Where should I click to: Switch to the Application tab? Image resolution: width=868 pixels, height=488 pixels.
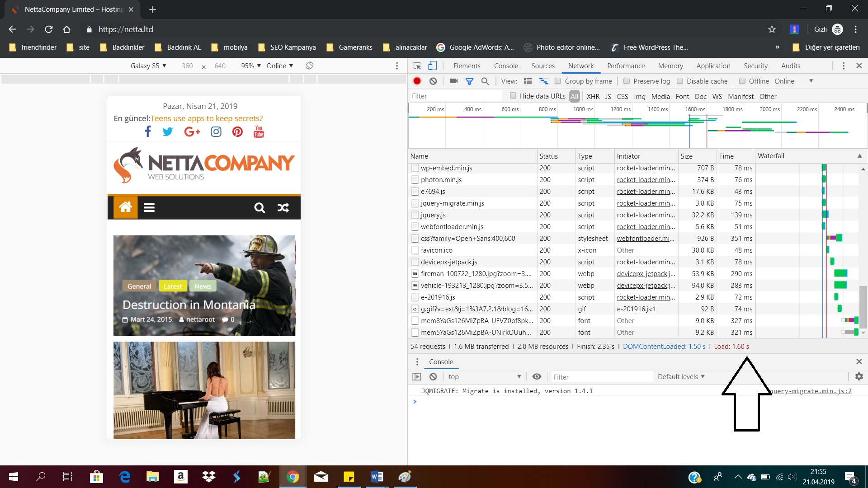tap(713, 66)
